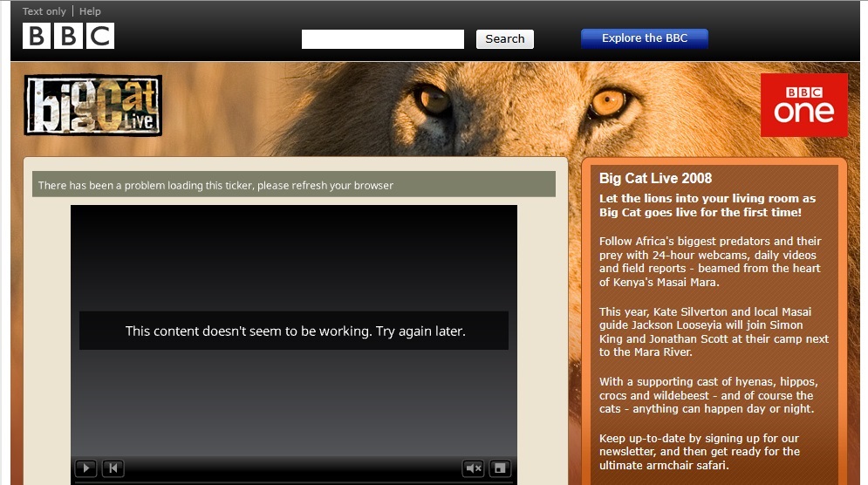Select the Big Cat Live 2008 heading
Image resolution: width=868 pixels, height=485 pixels.
pyautogui.click(x=655, y=179)
